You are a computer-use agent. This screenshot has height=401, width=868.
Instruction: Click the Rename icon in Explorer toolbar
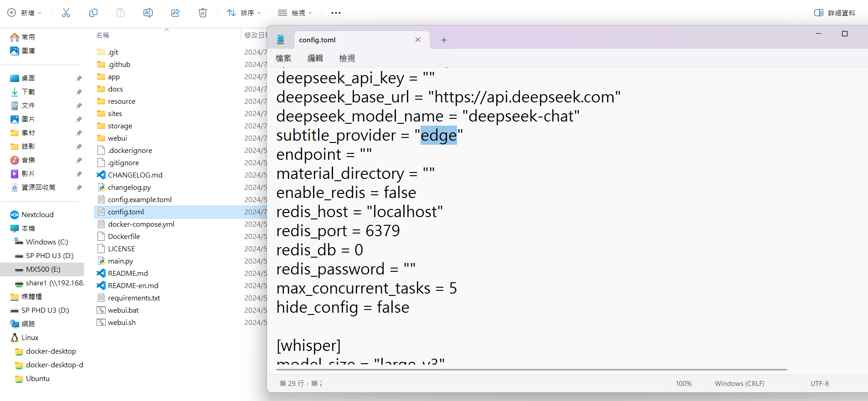coord(148,13)
